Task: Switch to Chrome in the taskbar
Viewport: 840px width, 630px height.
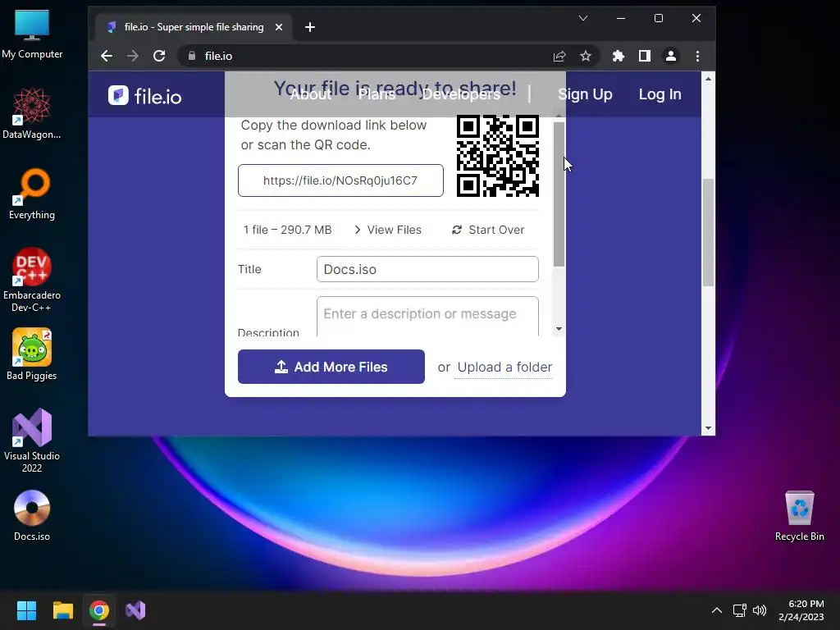Action: click(99, 610)
